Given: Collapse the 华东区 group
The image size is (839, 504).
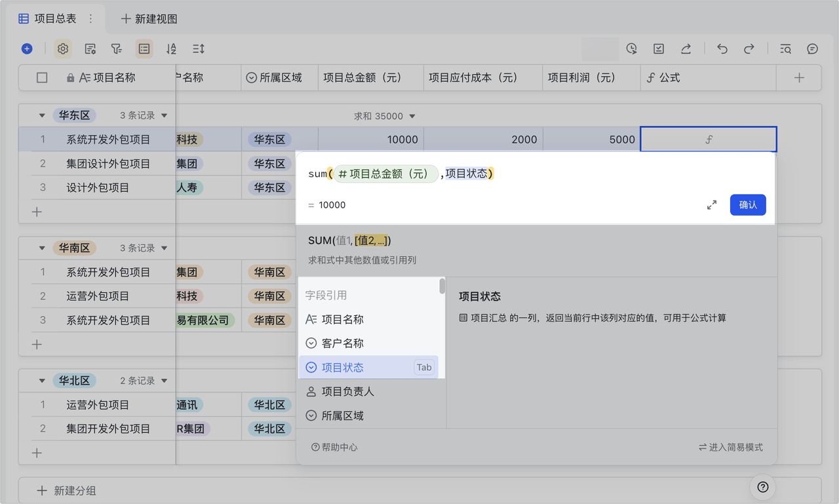Looking at the screenshot, I should [42, 115].
